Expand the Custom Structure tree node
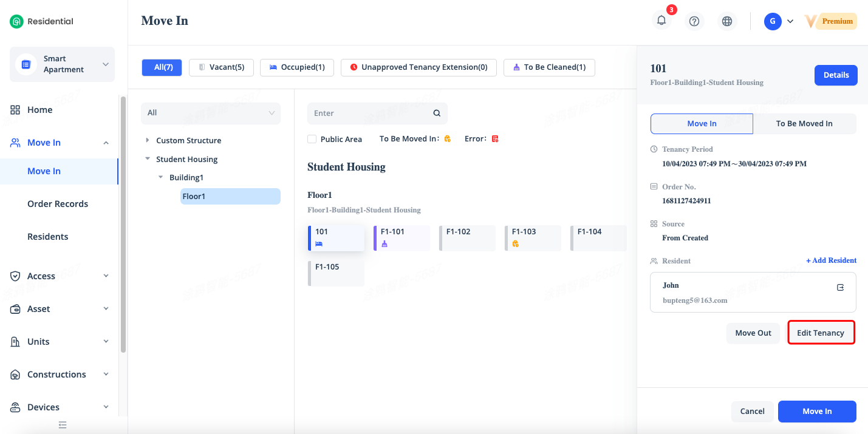The height and width of the screenshot is (434, 868). (148, 140)
